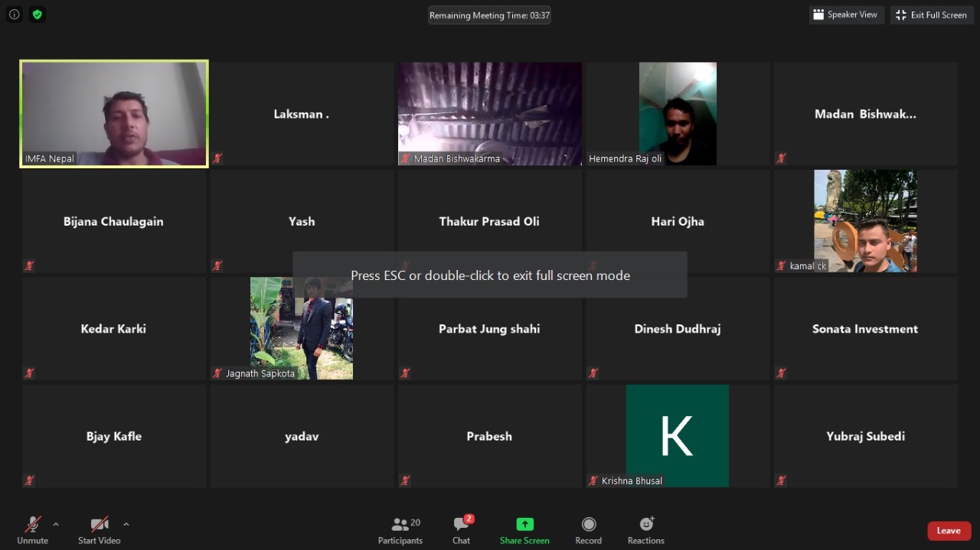Select the Hari Ojha tile
980x550 pixels.
click(678, 221)
